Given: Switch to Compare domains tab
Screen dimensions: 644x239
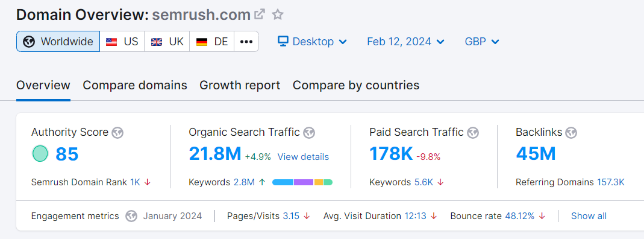Looking at the screenshot, I should (x=135, y=86).
